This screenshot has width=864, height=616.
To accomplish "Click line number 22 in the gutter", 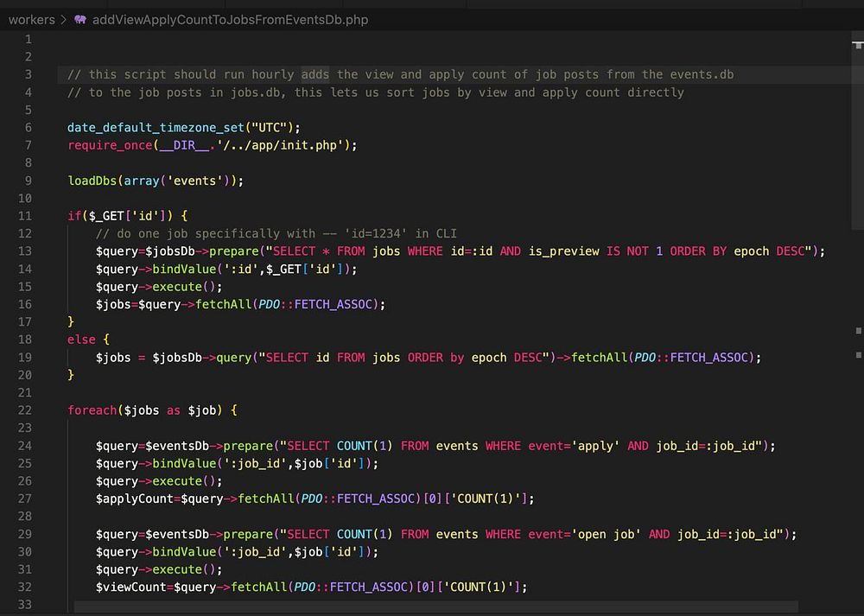I will click(25, 410).
